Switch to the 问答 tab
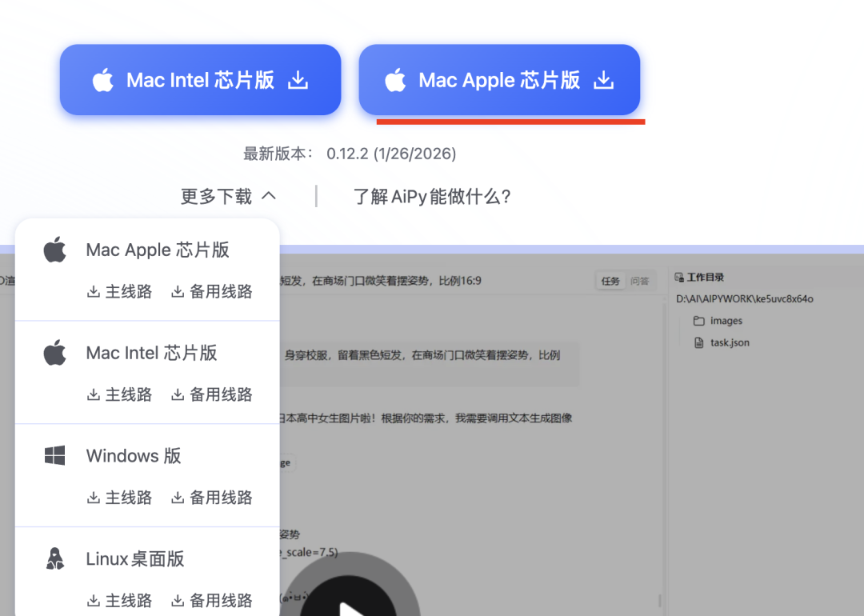 click(x=640, y=281)
